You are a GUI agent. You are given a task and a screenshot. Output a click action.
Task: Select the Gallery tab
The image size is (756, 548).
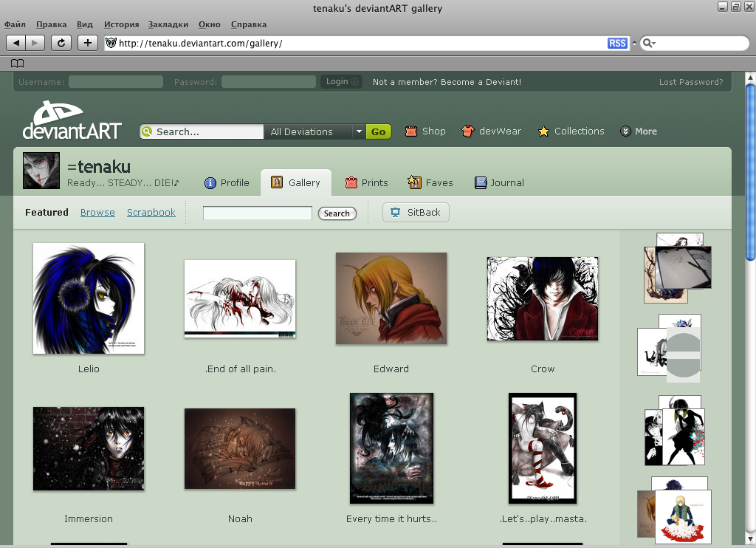296,183
